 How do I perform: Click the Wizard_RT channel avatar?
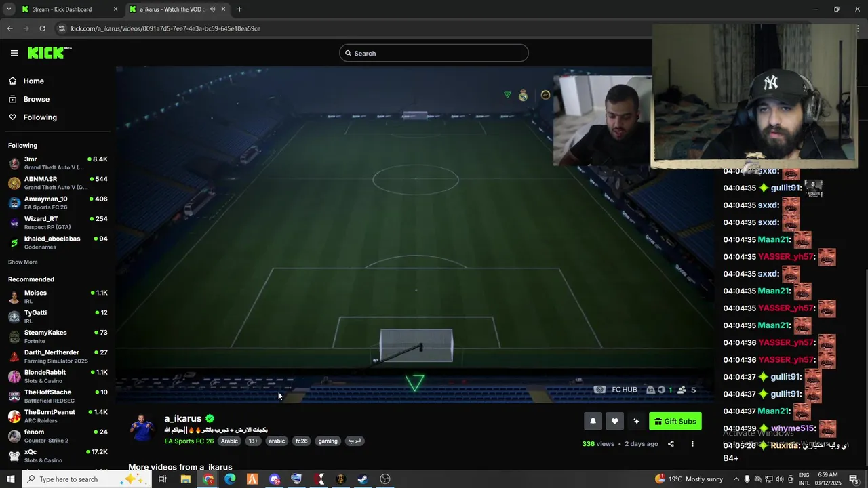(x=14, y=223)
